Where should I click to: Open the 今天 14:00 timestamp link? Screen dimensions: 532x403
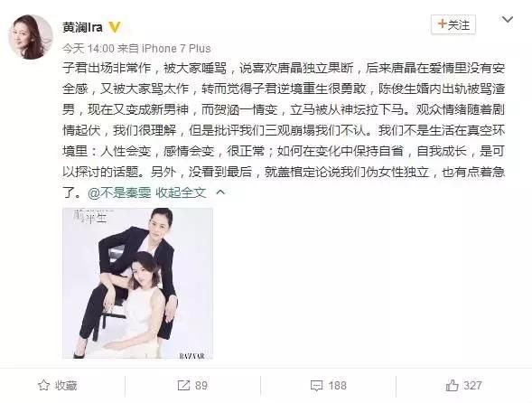(x=89, y=49)
